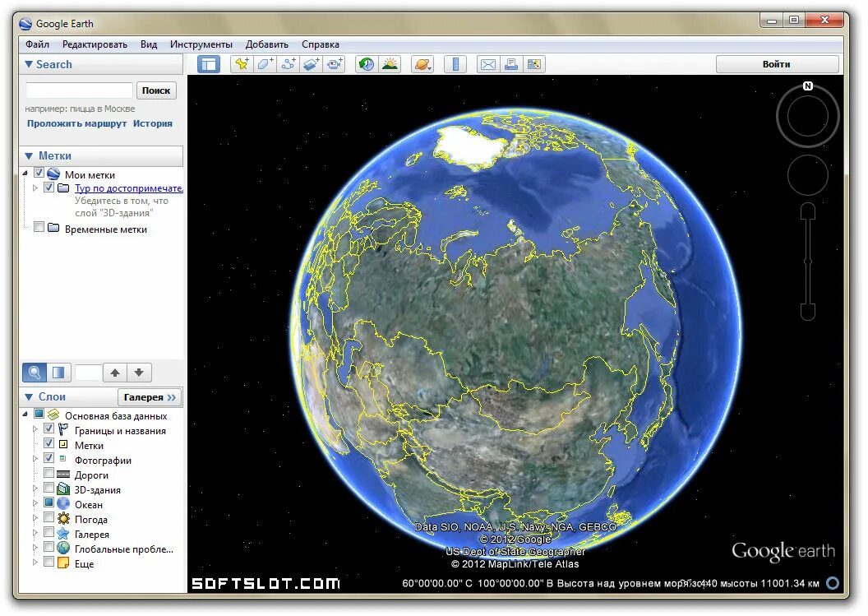Add a polygon using the toolbar icon
This screenshot has height=616, width=868.
265,64
